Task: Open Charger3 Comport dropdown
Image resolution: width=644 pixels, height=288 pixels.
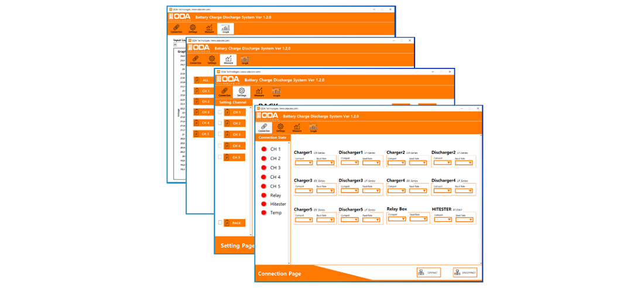Action: click(304, 191)
